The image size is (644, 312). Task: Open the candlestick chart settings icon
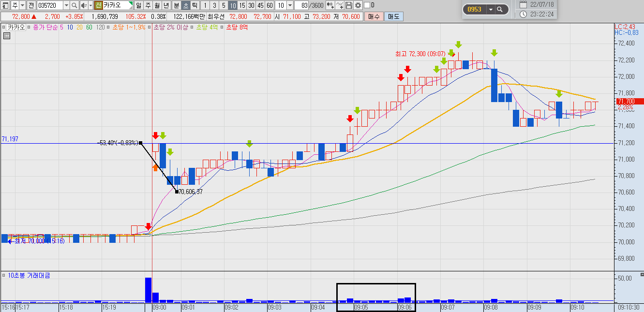click(x=330, y=5)
